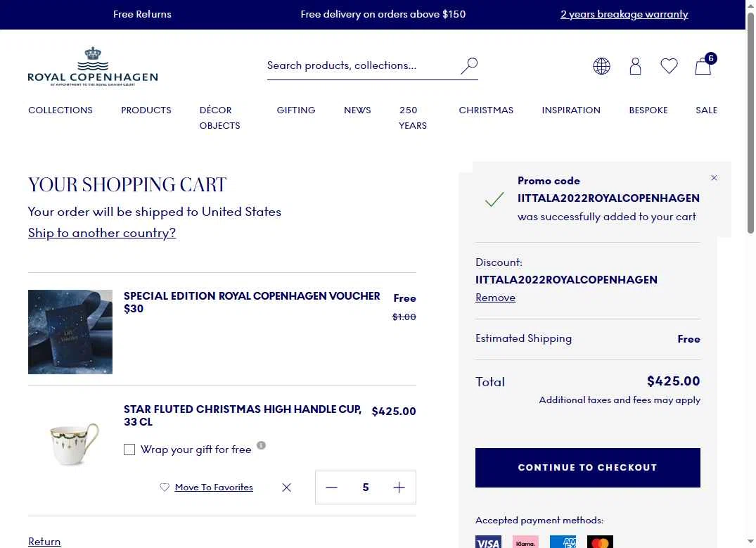The height and width of the screenshot is (548, 756).
Task: Open the Décor Objects menu
Action: (220, 117)
